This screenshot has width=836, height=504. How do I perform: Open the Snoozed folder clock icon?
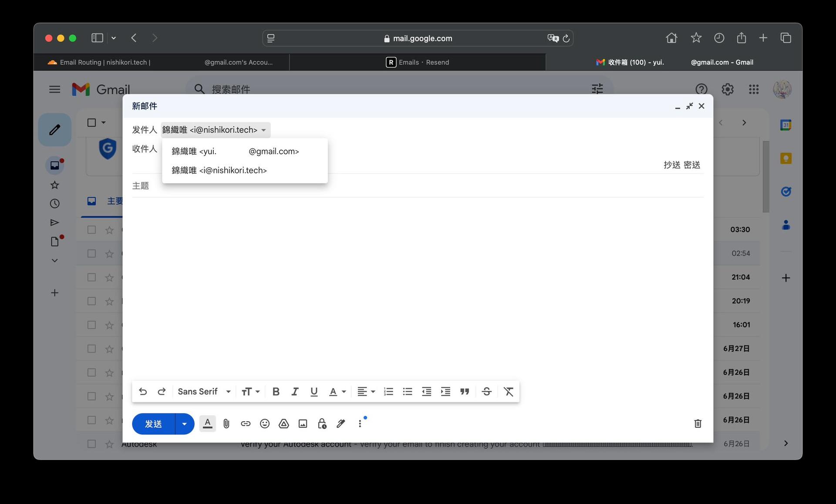coord(54,203)
